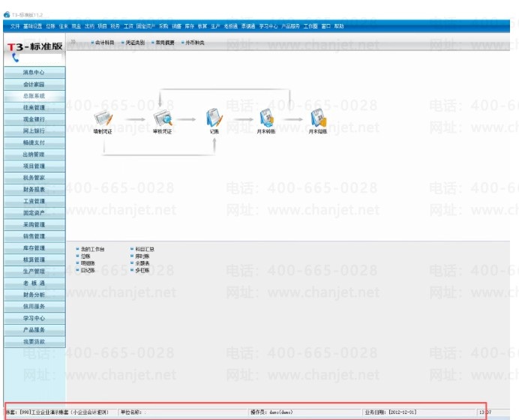Select 项目管理 in the sidebar
This screenshot has height=420, width=519.
click(34, 166)
